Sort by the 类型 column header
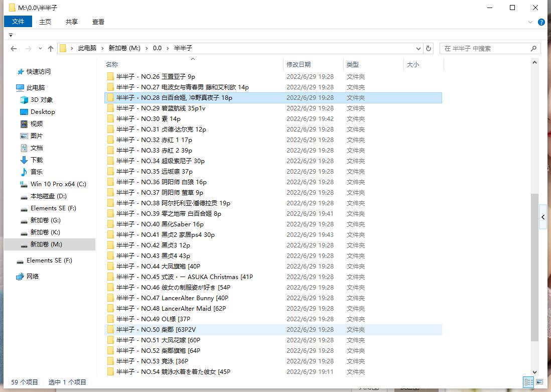Viewport: 551px width, 392px height. (373, 64)
